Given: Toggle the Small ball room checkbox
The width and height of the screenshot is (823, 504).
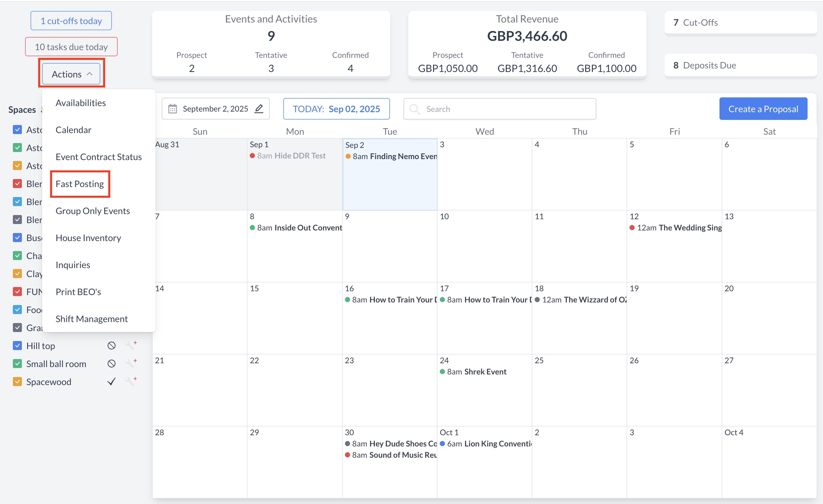Looking at the screenshot, I should coord(17,364).
